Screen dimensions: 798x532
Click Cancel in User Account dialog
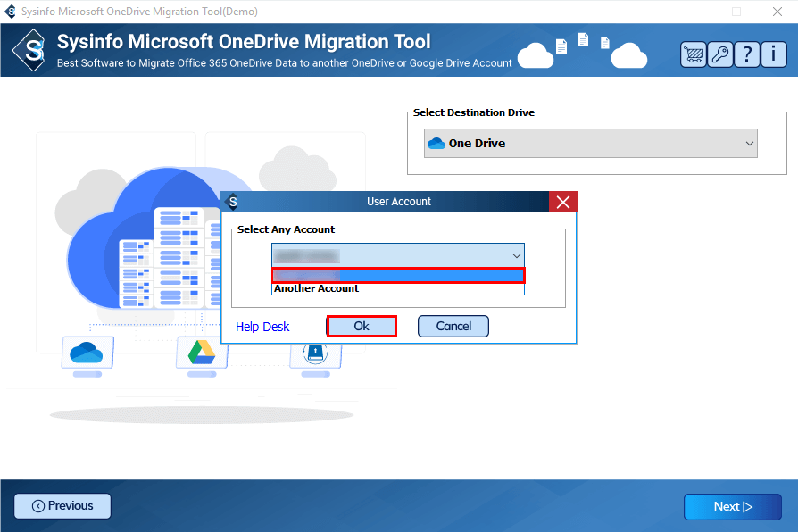click(453, 327)
